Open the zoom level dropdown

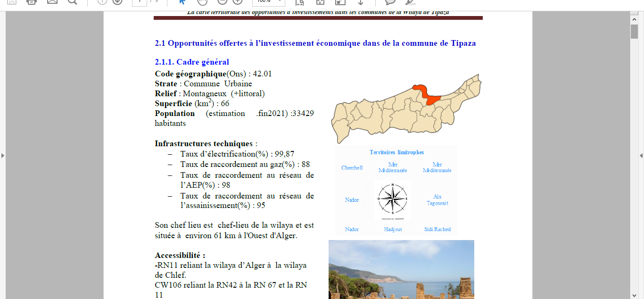[x=281, y=2]
